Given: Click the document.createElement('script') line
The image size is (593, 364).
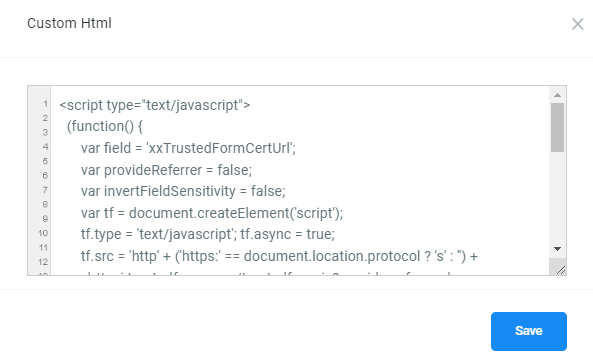Looking at the screenshot, I should pyautogui.click(x=212, y=213).
